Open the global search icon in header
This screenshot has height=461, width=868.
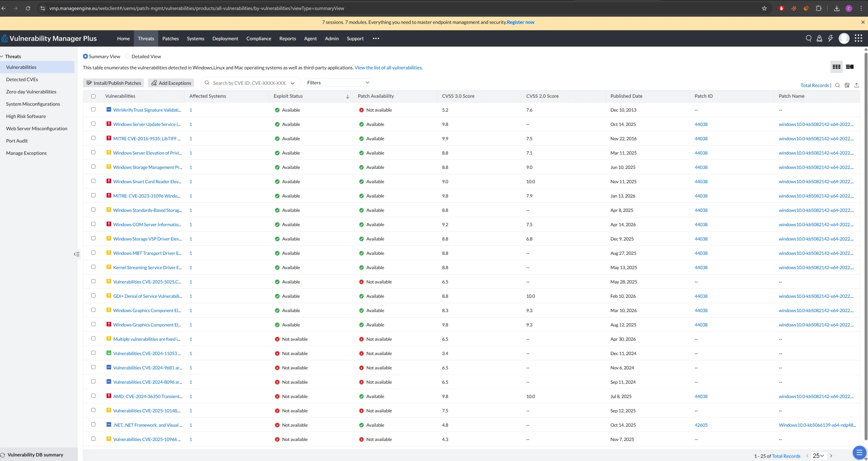pos(809,38)
